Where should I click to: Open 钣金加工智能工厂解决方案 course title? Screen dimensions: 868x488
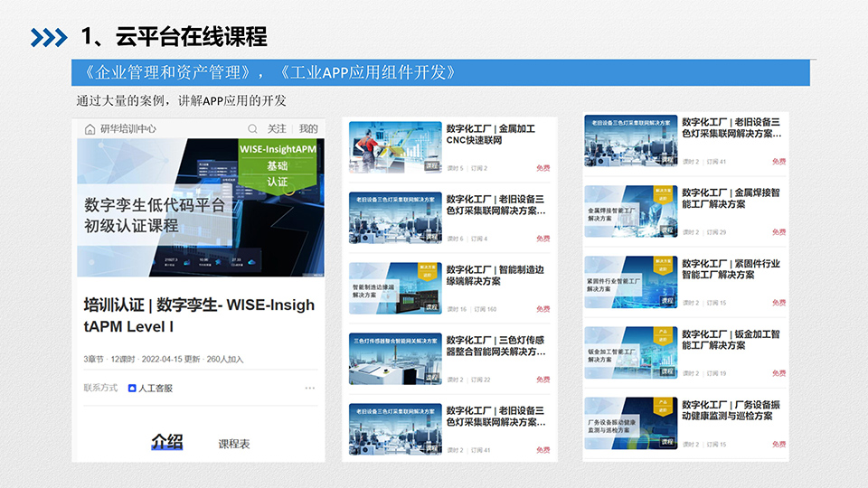pyautogui.click(x=731, y=340)
